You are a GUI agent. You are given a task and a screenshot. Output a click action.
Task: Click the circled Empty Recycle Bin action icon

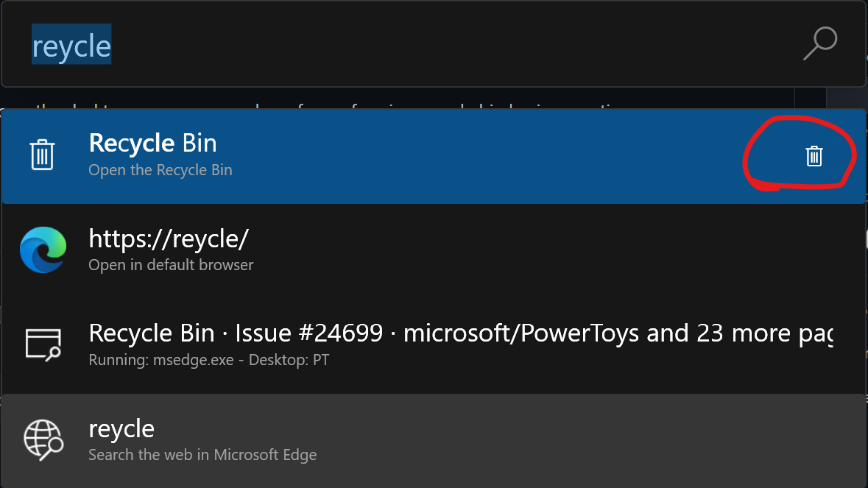(x=814, y=156)
